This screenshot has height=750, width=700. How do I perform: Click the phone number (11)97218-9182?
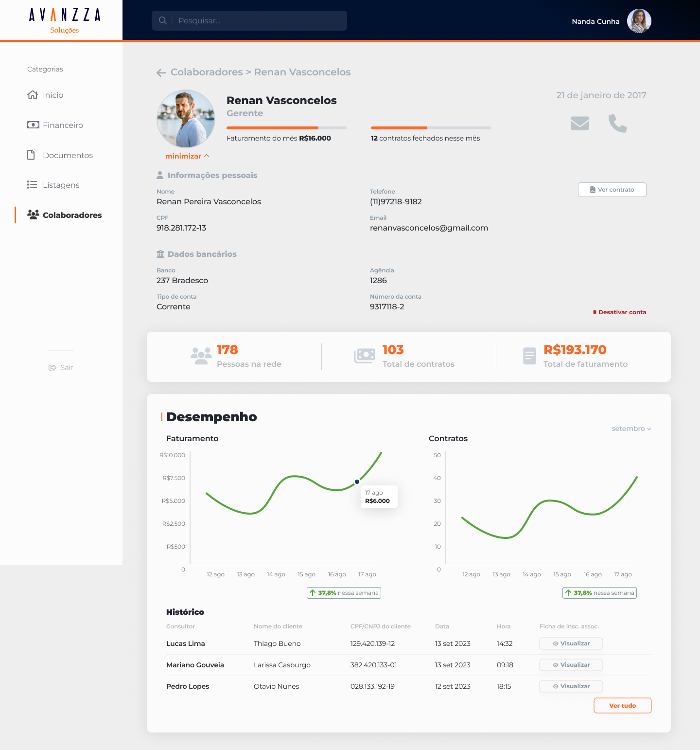click(x=396, y=201)
